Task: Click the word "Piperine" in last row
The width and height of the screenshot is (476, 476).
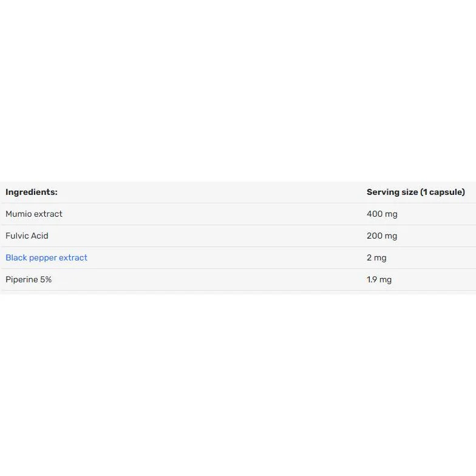Action: pos(22,279)
